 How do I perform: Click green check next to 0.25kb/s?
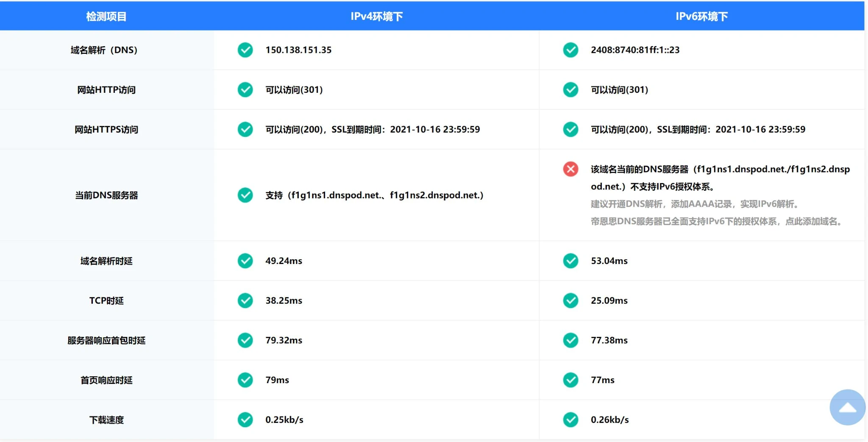245,420
